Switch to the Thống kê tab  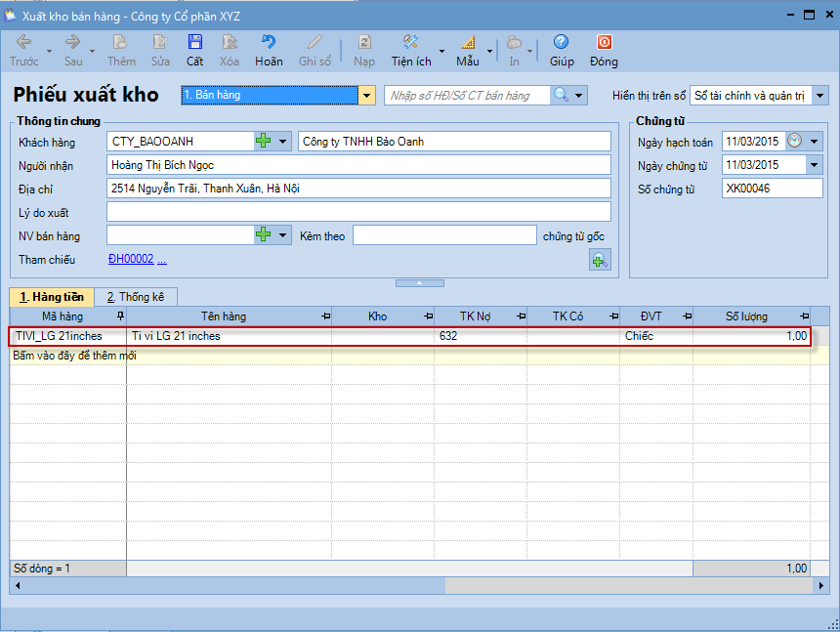(x=135, y=297)
